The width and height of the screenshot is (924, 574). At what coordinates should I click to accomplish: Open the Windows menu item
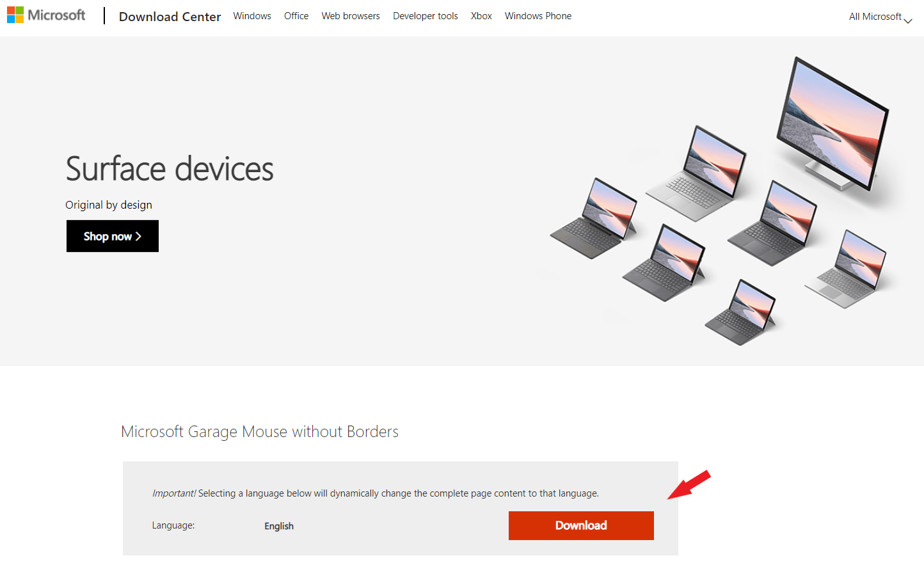pyautogui.click(x=252, y=16)
